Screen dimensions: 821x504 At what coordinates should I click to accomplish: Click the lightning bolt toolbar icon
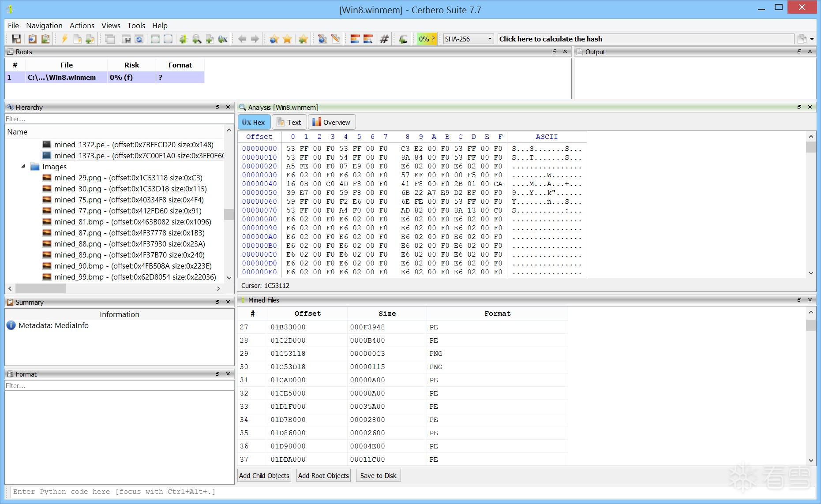point(64,39)
